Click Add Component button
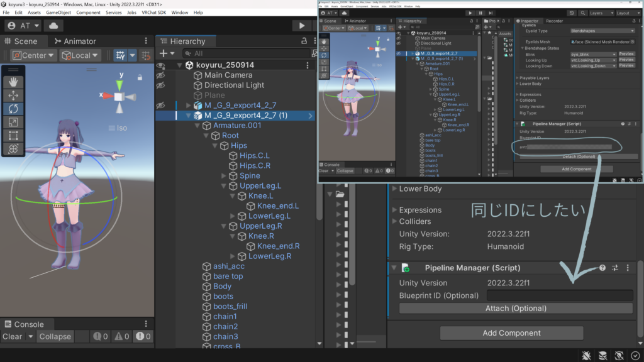 [511, 333]
